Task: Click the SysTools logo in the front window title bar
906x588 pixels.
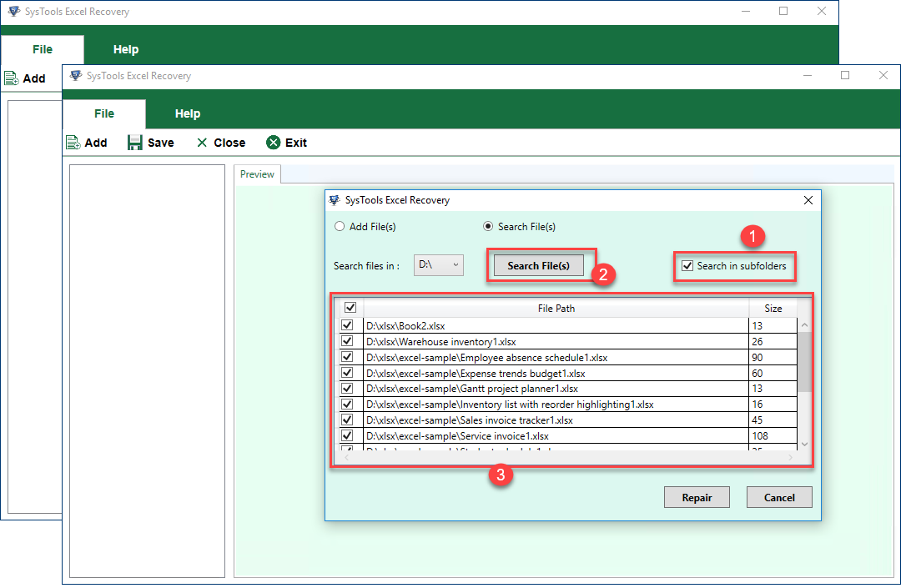Action: [76, 76]
